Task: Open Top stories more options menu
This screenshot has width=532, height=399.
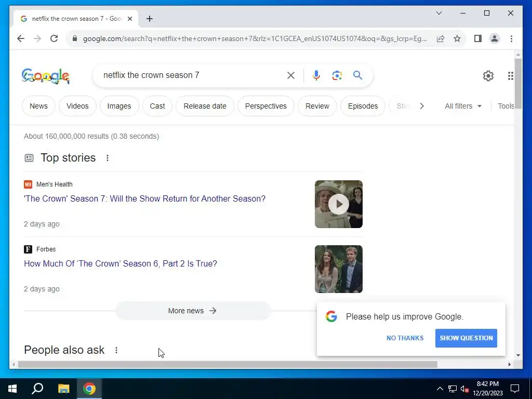Action: click(x=107, y=158)
